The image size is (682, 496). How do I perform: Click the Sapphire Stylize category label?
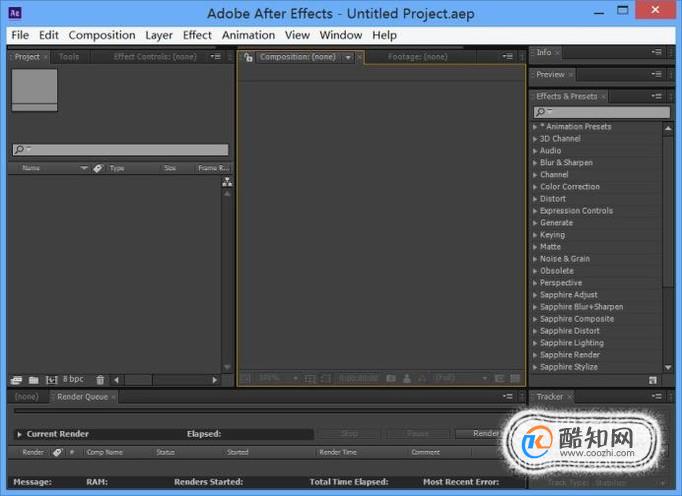568,367
